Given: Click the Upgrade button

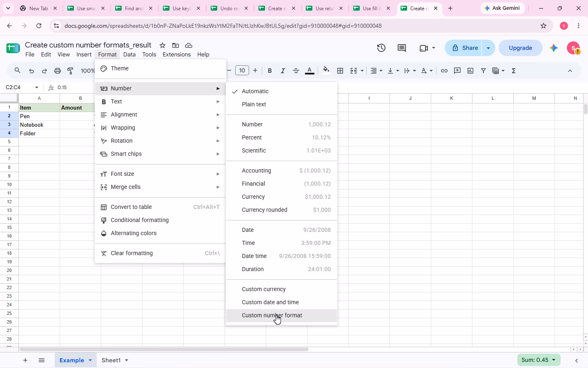Looking at the screenshot, I should pyautogui.click(x=520, y=48).
